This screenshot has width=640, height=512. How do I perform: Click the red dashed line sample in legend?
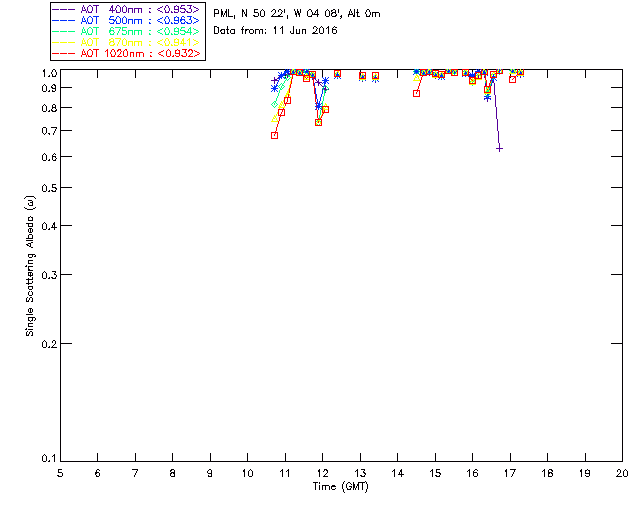[64, 53]
